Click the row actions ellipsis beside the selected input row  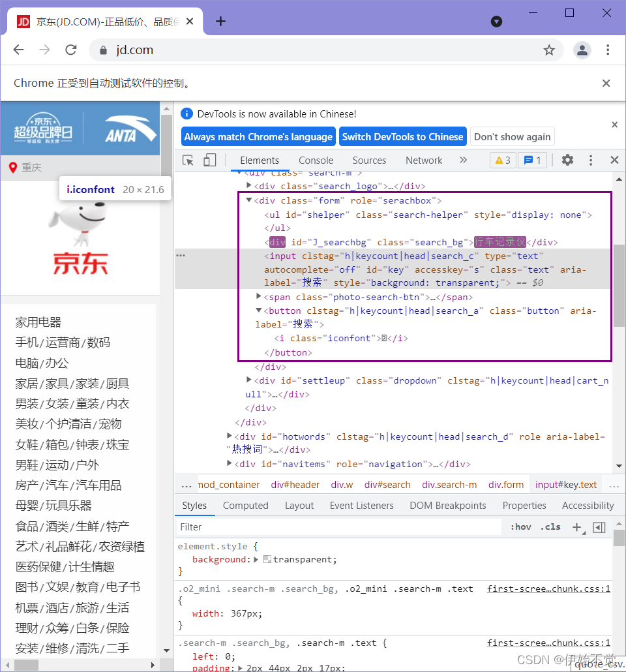click(181, 256)
